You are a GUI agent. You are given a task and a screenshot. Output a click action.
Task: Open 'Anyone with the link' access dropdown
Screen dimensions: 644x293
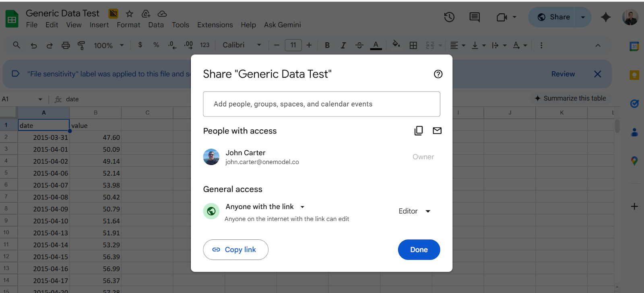(x=265, y=207)
